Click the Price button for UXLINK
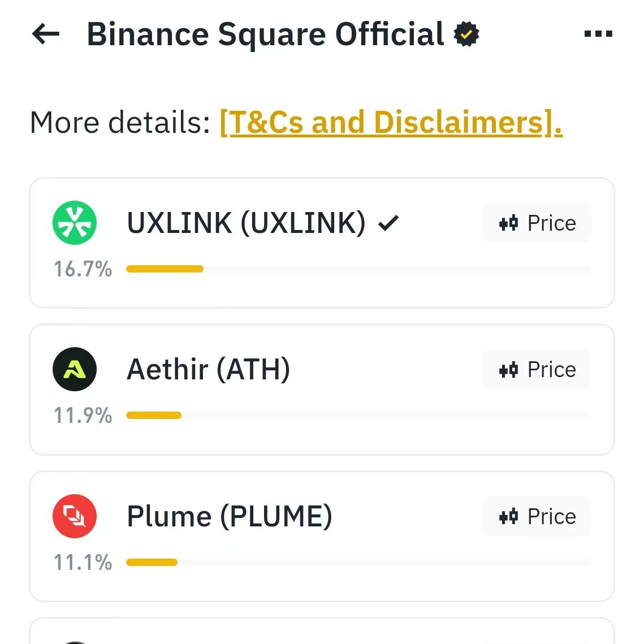Image resolution: width=644 pixels, height=644 pixels. [537, 223]
